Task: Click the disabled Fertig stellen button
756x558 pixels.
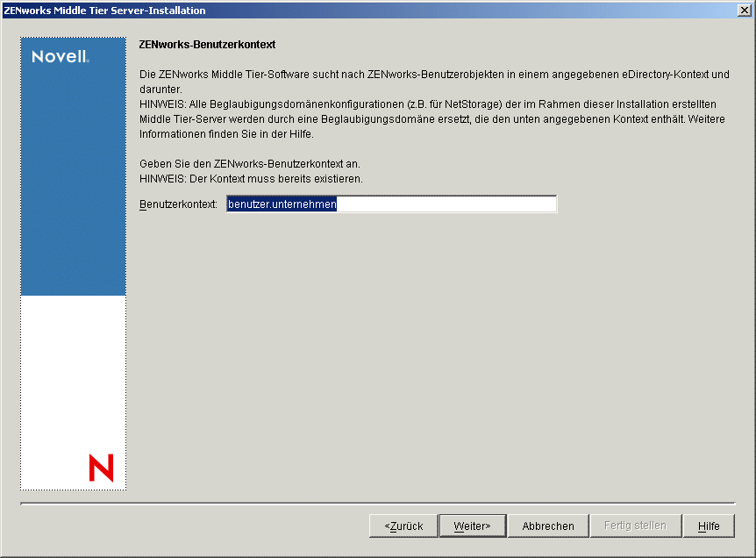Action: point(635,526)
